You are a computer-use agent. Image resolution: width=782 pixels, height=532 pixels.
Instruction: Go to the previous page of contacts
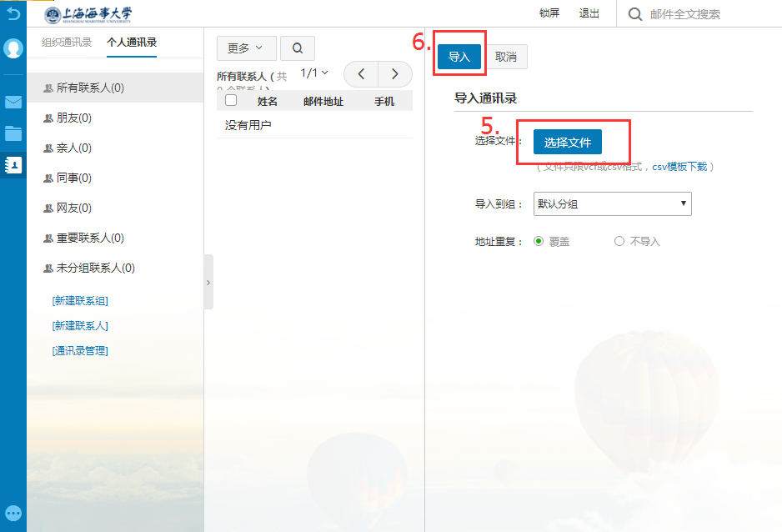coord(361,74)
